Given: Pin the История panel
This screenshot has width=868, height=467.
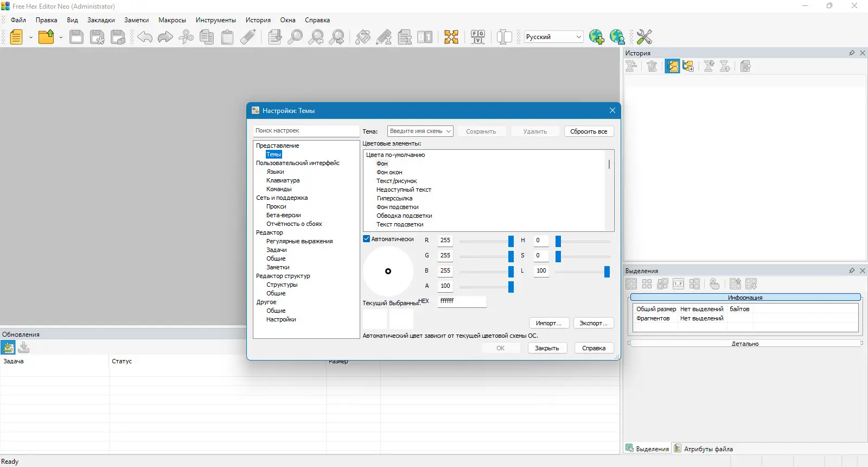Looking at the screenshot, I should pos(851,53).
